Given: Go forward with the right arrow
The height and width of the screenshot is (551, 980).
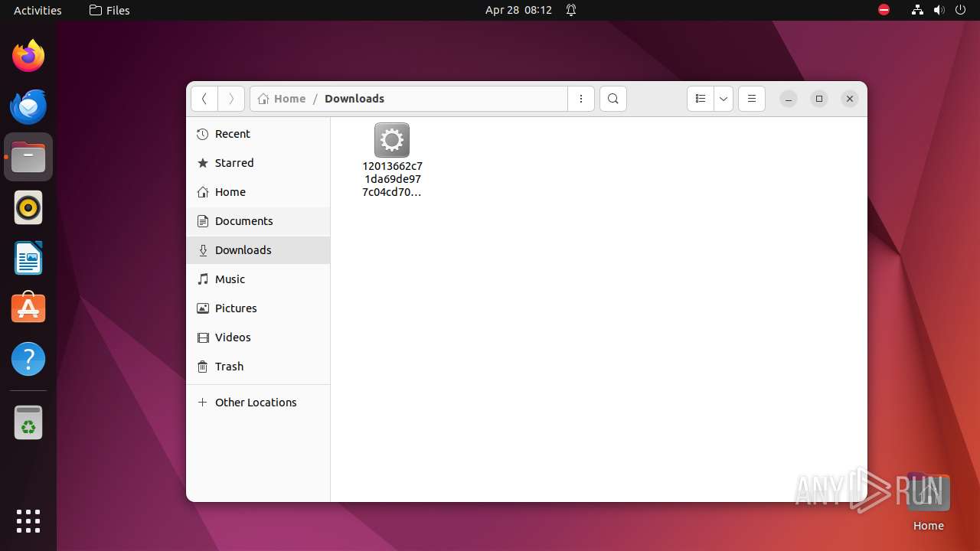Looking at the screenshot, I should [x=231, y=99].
